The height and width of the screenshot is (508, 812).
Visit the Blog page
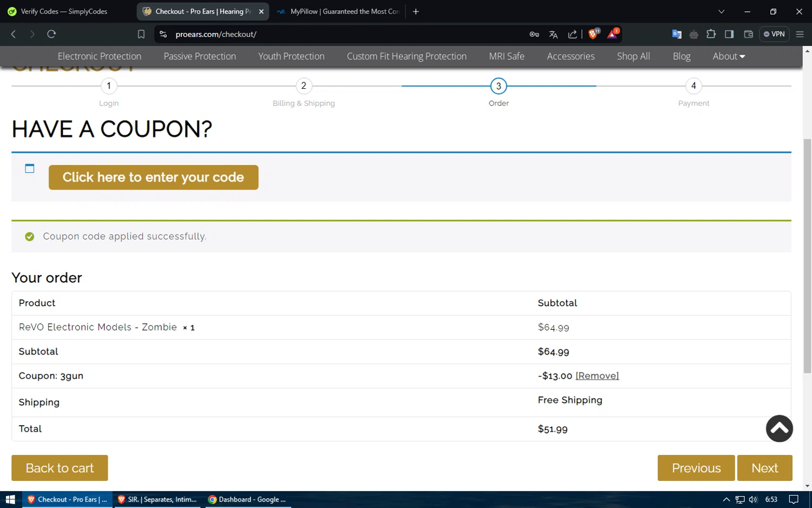[682, 56]
